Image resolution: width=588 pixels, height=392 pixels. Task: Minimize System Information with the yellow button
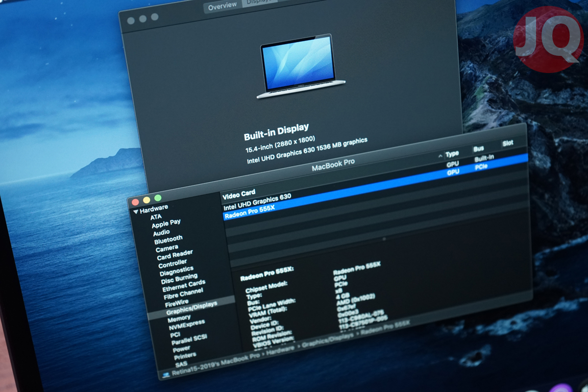click(x=147, y=200)
